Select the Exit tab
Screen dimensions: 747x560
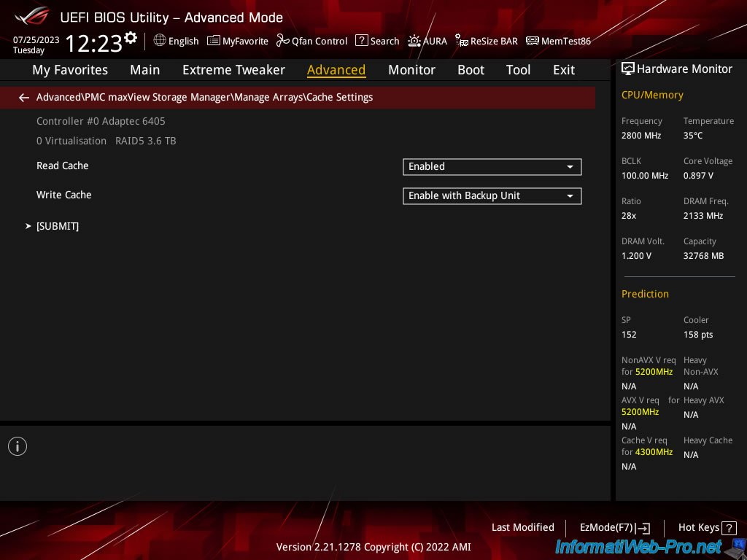pyautogui.click(x=564, y=70)
